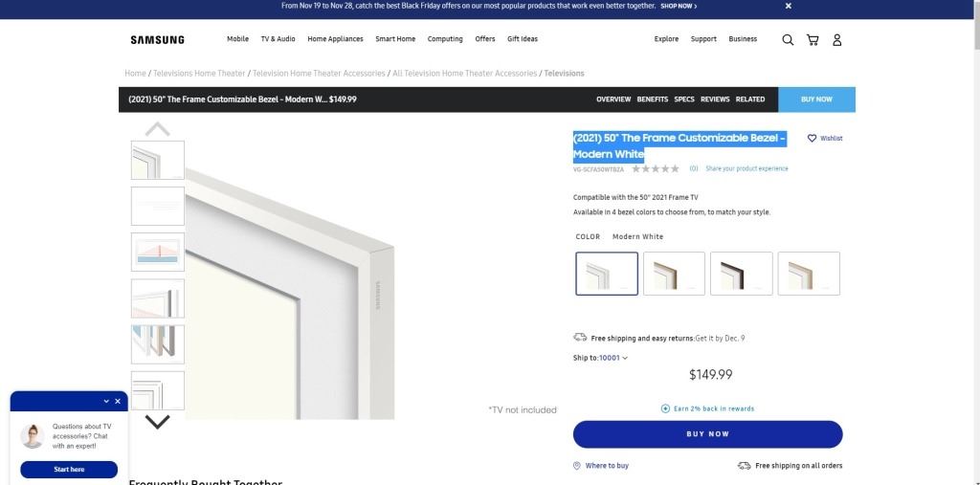The image size is (980, 485).
Task: View the third product thumbnail image
Action: [x=158, y=252]
